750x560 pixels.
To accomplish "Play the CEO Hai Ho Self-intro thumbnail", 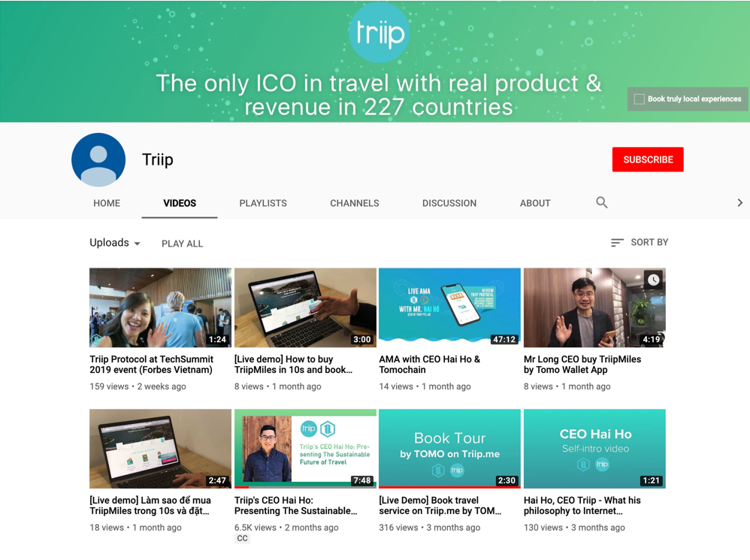I will tap(594, 449).
